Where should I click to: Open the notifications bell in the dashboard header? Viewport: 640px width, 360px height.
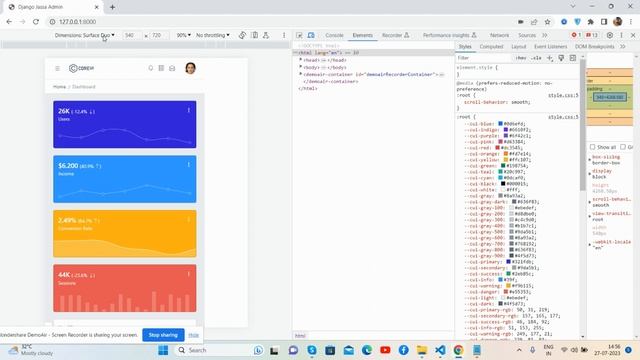tap(151, 68)
